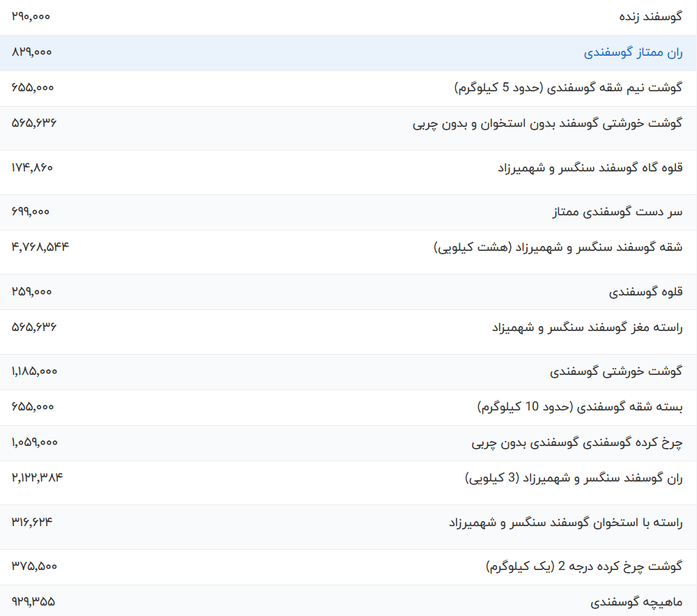Open the 'گوسفند زنده' product link

point(650,17)
